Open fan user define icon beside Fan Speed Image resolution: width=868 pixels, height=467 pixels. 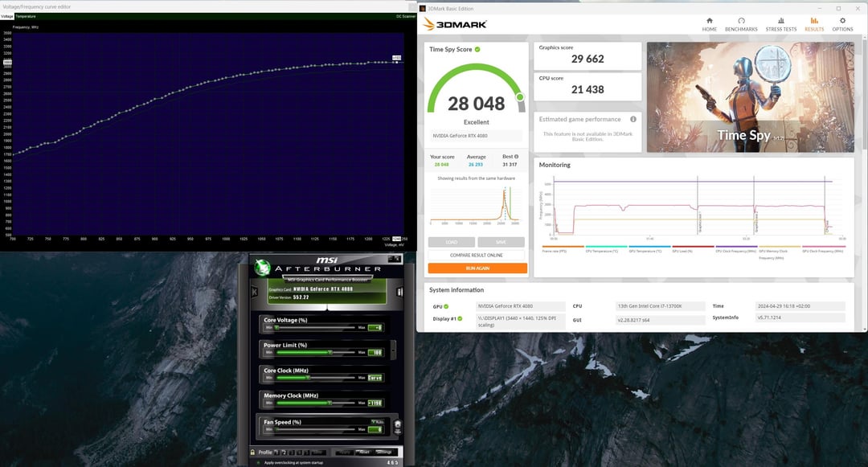(x=398, y=426)
